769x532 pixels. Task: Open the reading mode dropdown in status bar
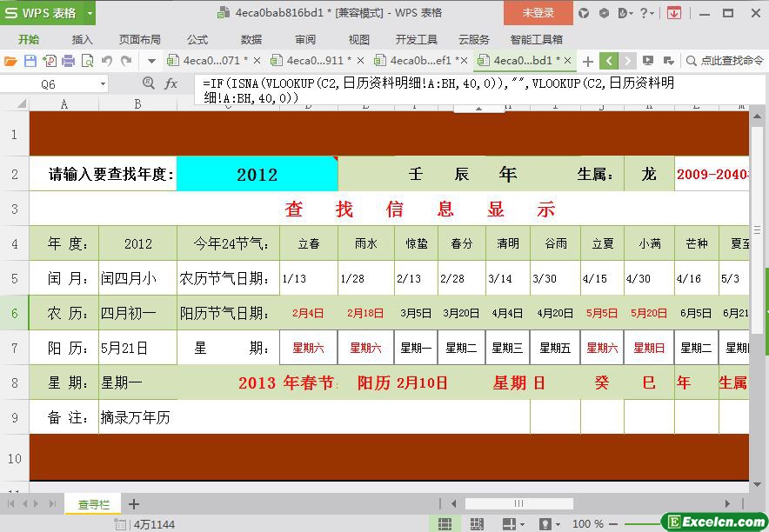(521, 524)
